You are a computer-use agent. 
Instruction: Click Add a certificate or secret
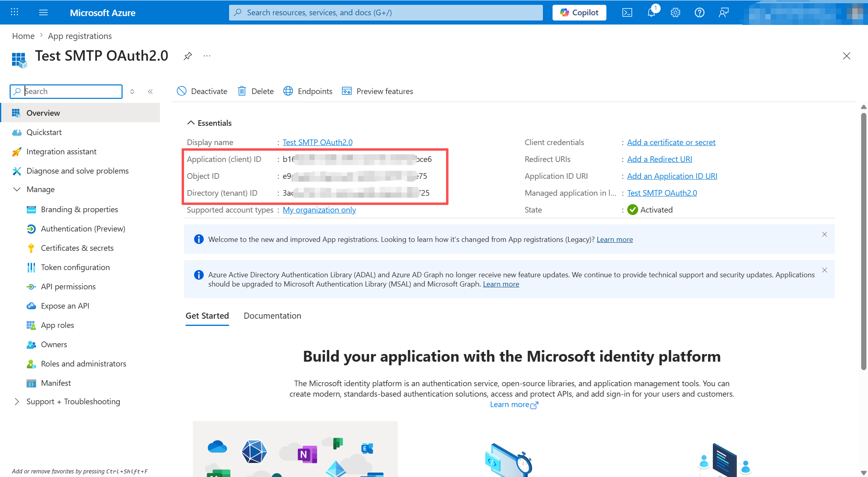pos(671,142)
